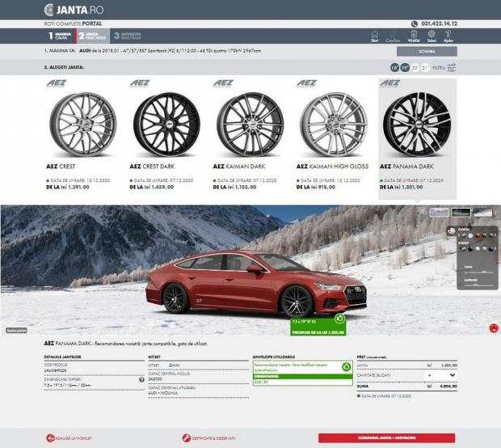Image resolution: width=501 pixels, height=448 pixels.
Task: Click the red icon at bottom-right of car scene
Action: [494, 328]
